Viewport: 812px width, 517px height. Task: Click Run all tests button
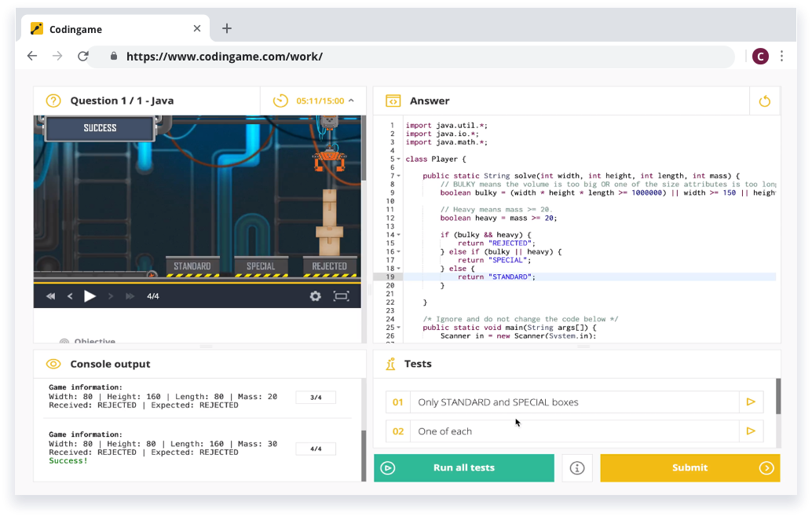463,468
